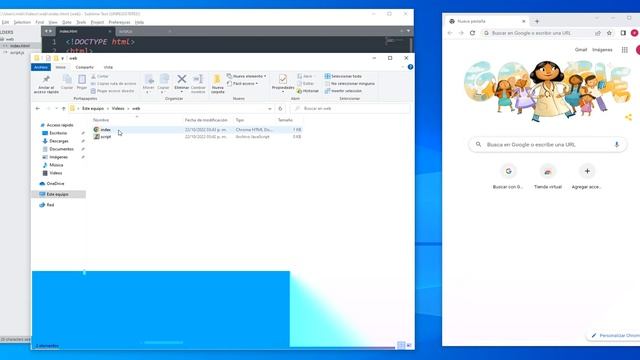
Task: Click the 'Buscar en web' Explorer search field
Action: click(350, 109)
